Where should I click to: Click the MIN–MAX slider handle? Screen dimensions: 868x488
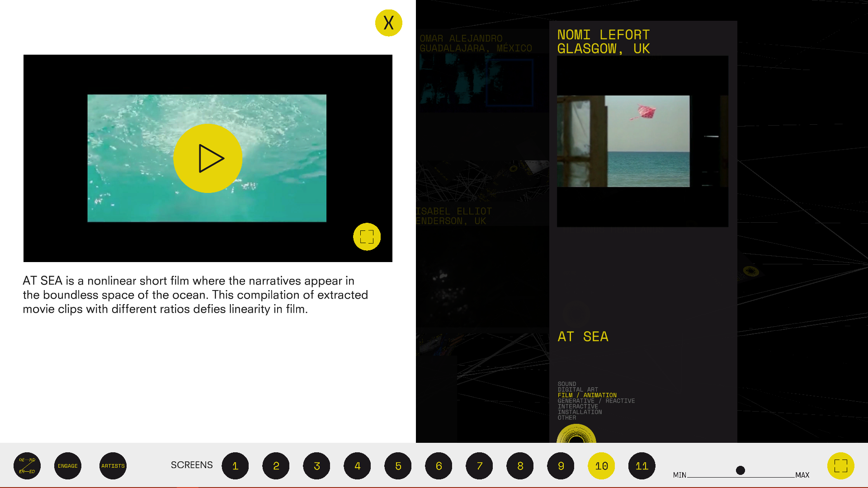click(741, 470)
